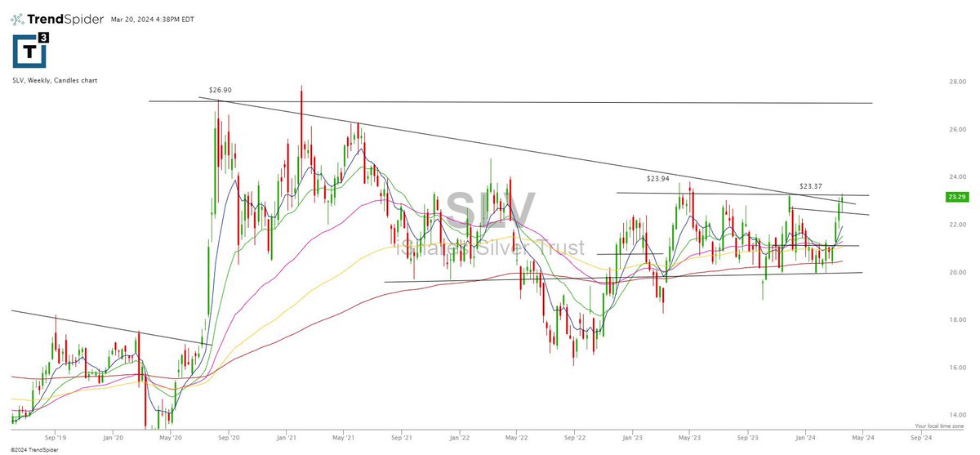Screen dimensions: 980x455
Task: Click the May '21 date axis label
Action: pos(345,438)
